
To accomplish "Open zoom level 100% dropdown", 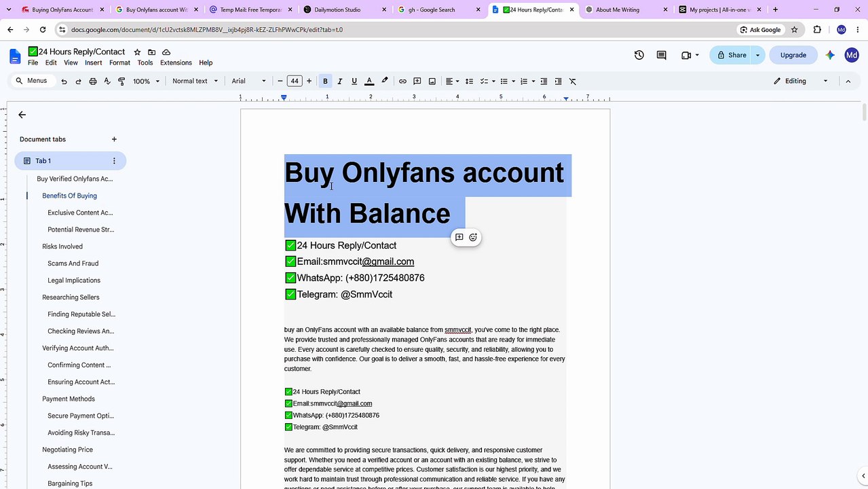I will click(x=146, y=81).
